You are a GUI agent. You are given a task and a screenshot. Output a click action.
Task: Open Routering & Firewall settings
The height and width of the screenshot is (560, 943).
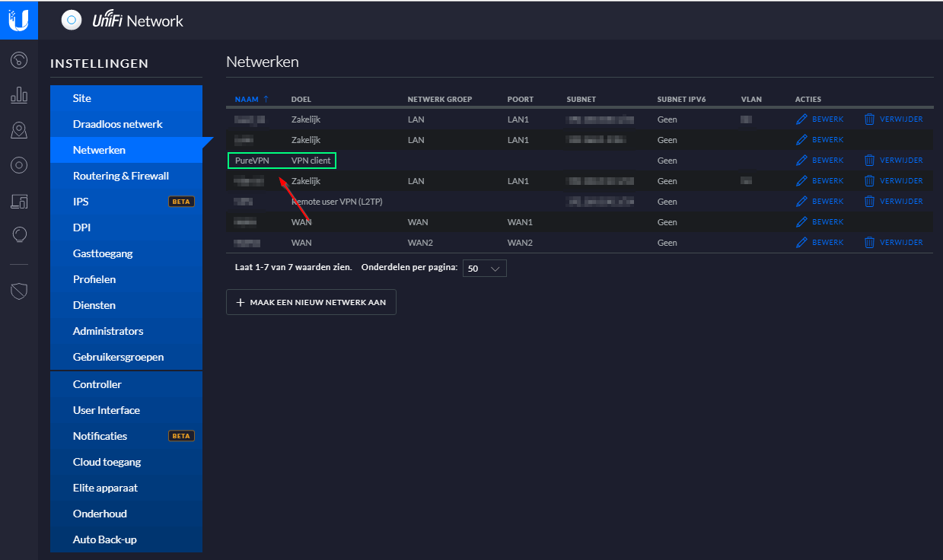120,176
